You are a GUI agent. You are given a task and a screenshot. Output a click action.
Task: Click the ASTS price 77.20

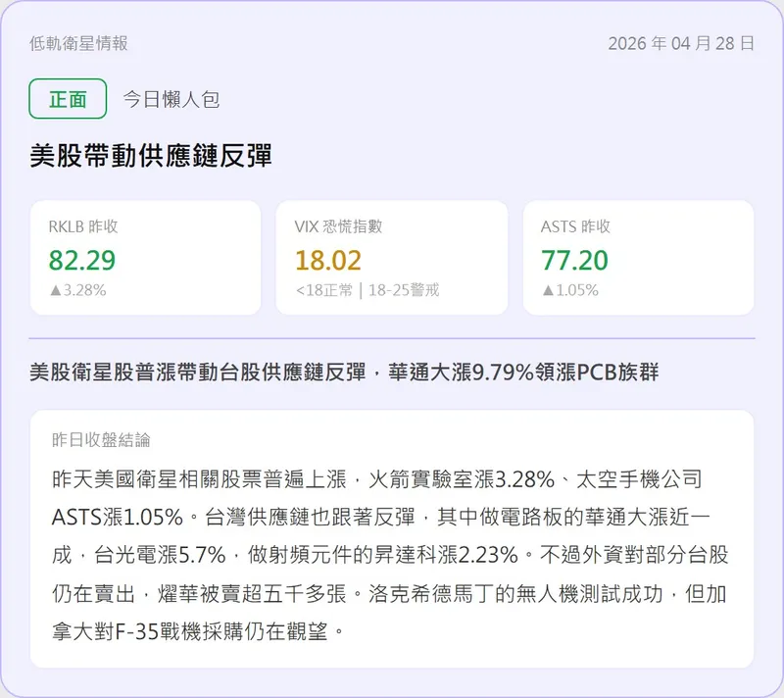574,261
